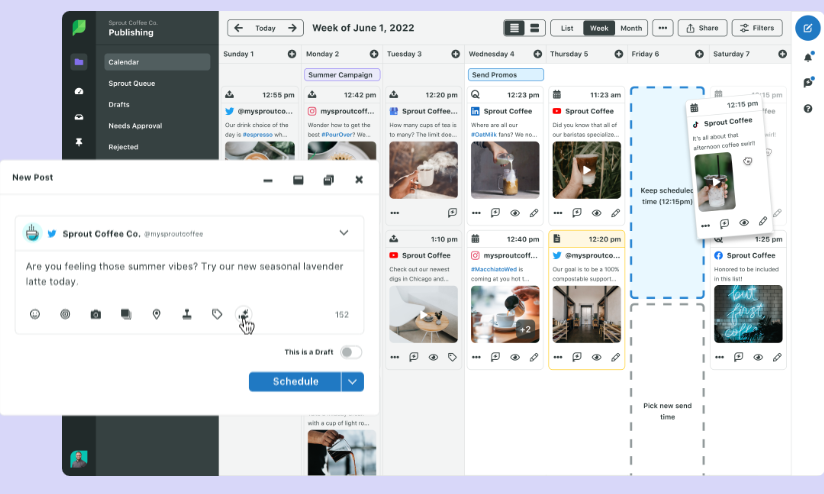
Task: Open more options on 1:10 pm YouTube post
Action: pyautogui.click(x=395, y=357)
